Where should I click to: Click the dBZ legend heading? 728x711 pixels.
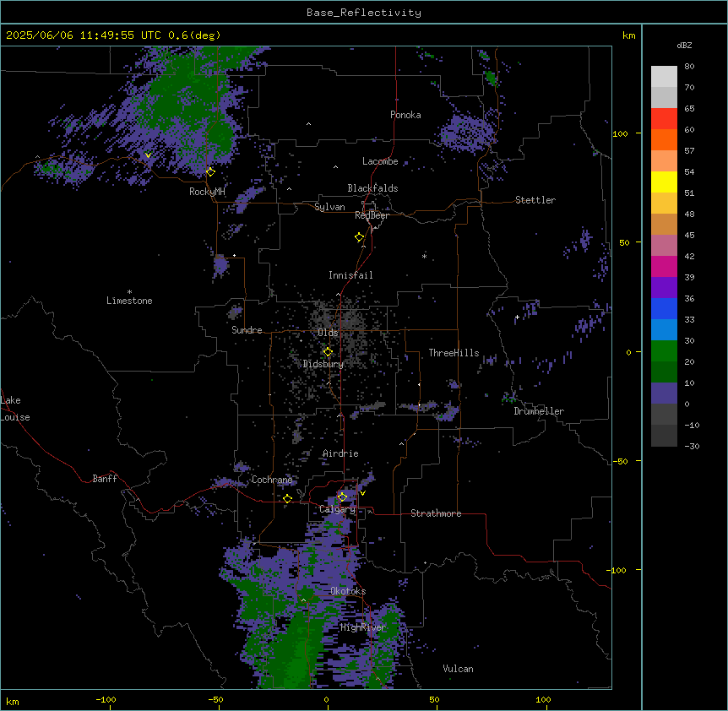pyautogui.click(x=684, y=46)
